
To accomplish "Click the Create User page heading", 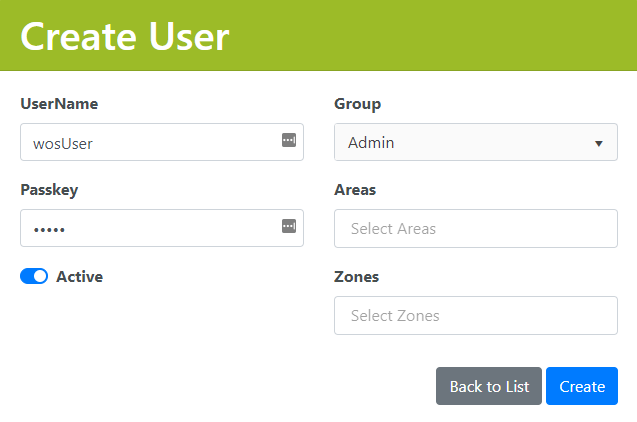I will [x=125, y=36].
